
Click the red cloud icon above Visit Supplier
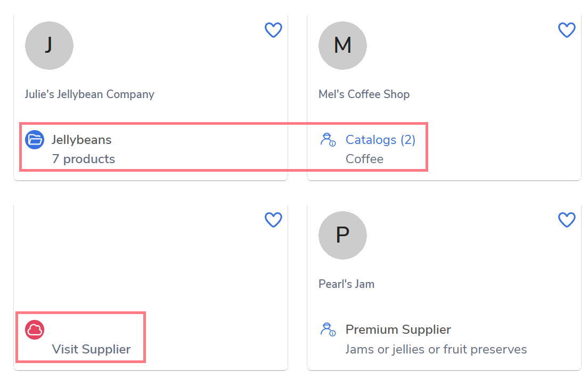tap(35, 330)
